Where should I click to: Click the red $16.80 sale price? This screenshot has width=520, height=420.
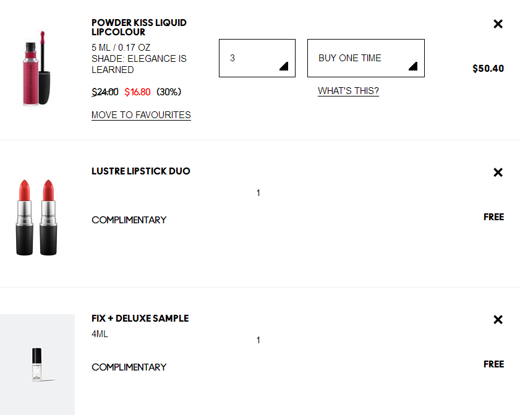137,92
